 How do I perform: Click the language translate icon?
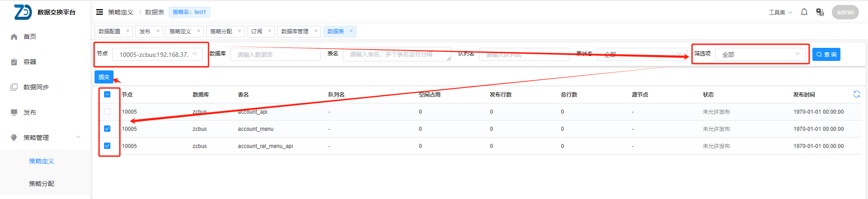(820, 12)
